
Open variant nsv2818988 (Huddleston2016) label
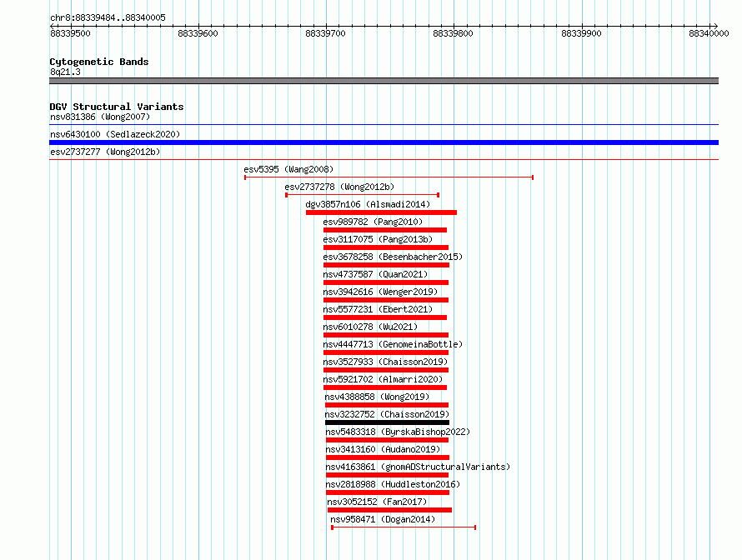(x=393, y=484)
